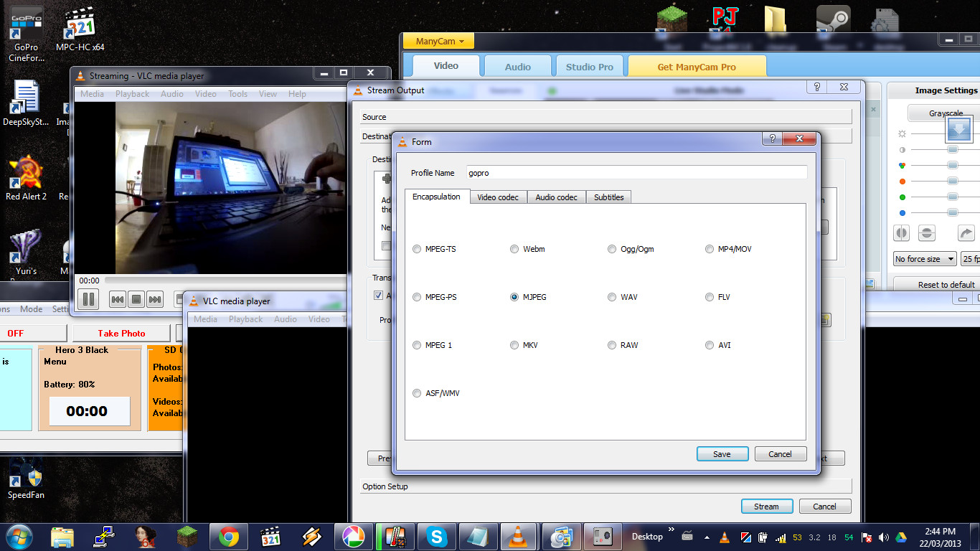Open SpeedFan desktop shortcut
Screen dimensions: 980x551
click(26, 477)
